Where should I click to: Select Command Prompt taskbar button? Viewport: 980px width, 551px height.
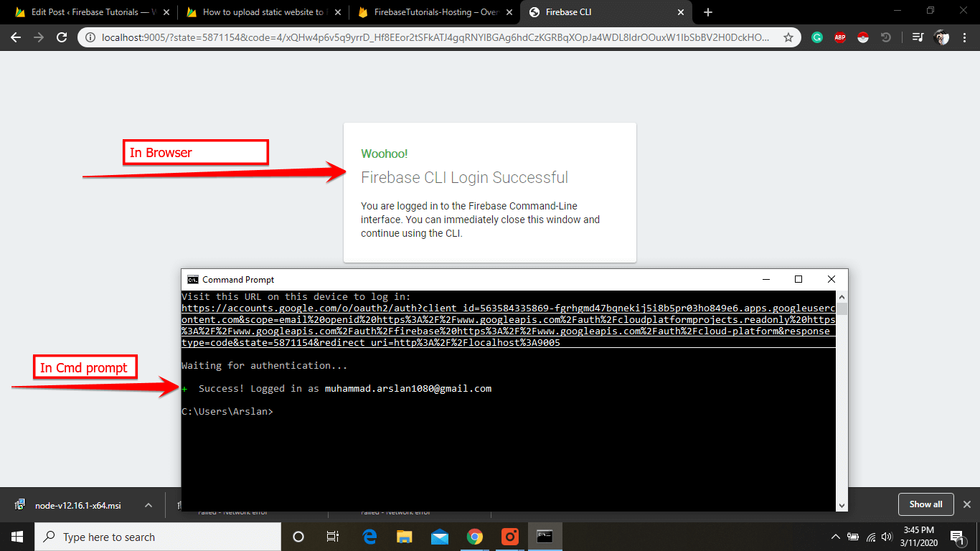coord(545,537)
